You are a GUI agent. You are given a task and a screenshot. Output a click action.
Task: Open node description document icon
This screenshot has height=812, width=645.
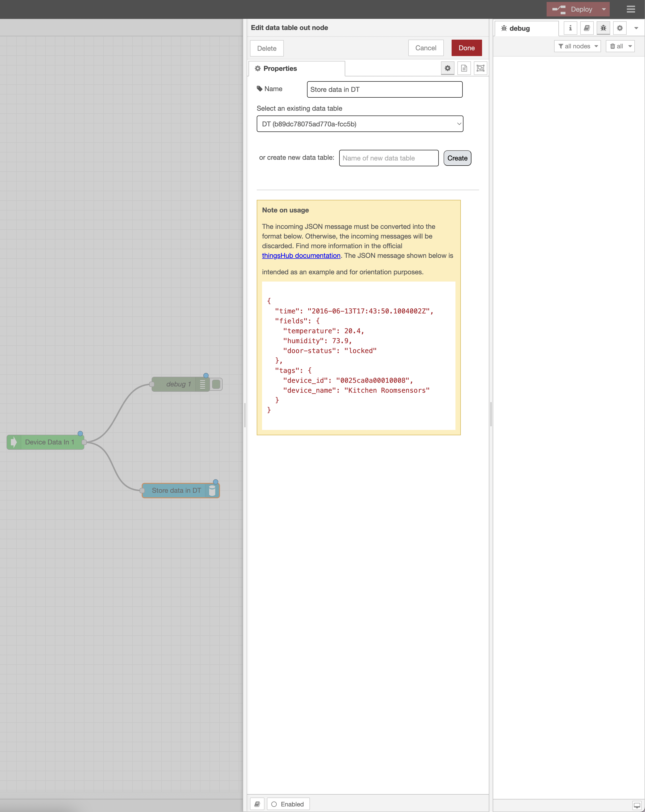464,68
